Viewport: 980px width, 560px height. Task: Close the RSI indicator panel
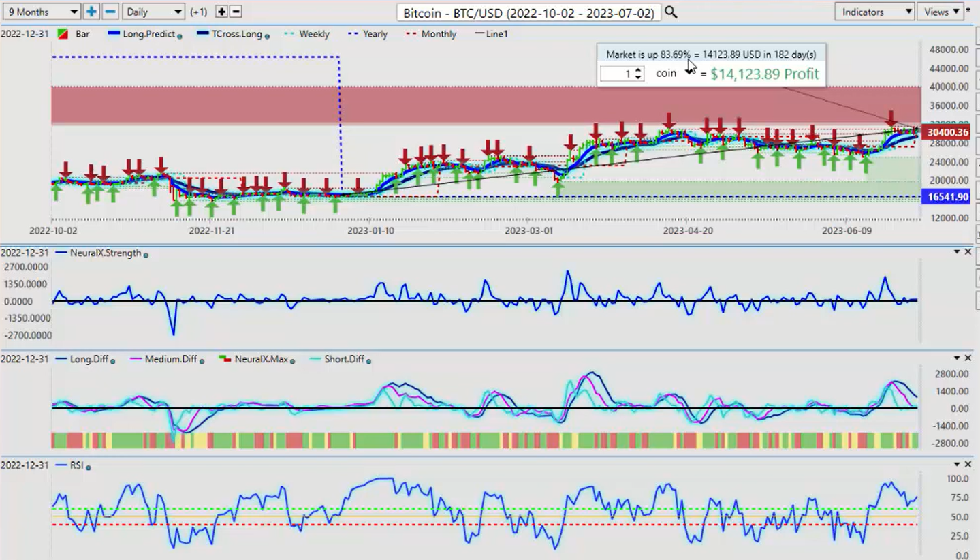coord(968,463)
